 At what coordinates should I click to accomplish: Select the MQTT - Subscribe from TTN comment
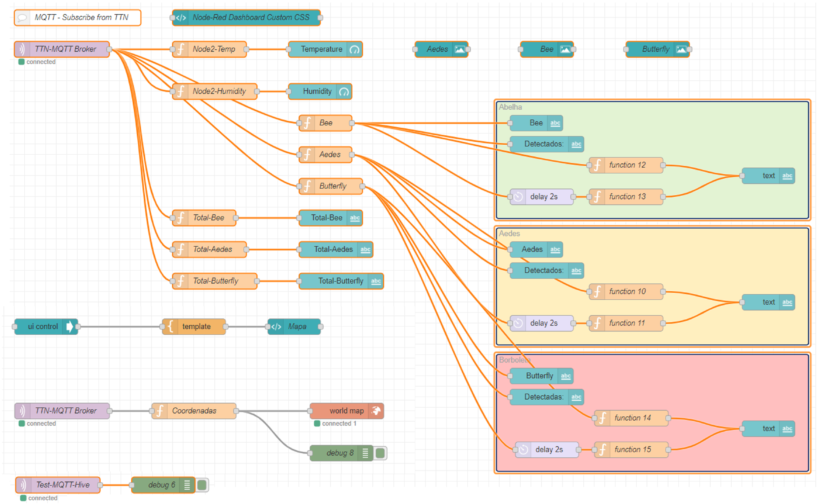pyautogui.click(x=81, y=17)
